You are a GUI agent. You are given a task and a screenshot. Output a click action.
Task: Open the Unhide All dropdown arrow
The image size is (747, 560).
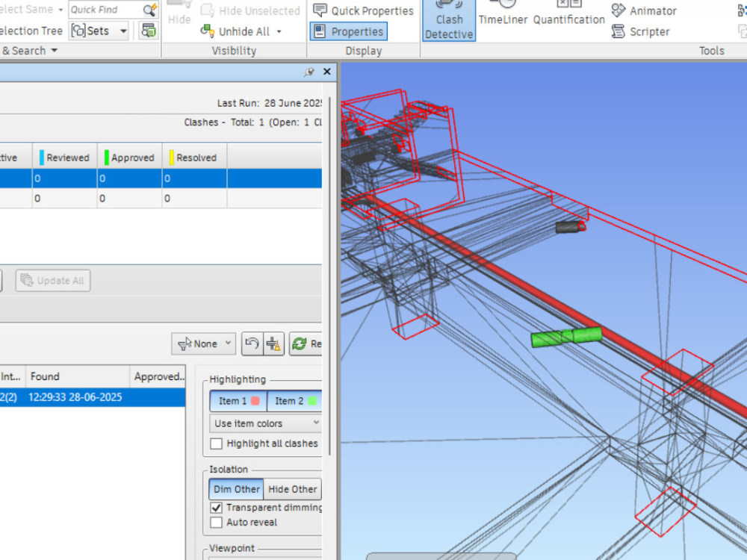pyautogui.click(x=279, y=32)
